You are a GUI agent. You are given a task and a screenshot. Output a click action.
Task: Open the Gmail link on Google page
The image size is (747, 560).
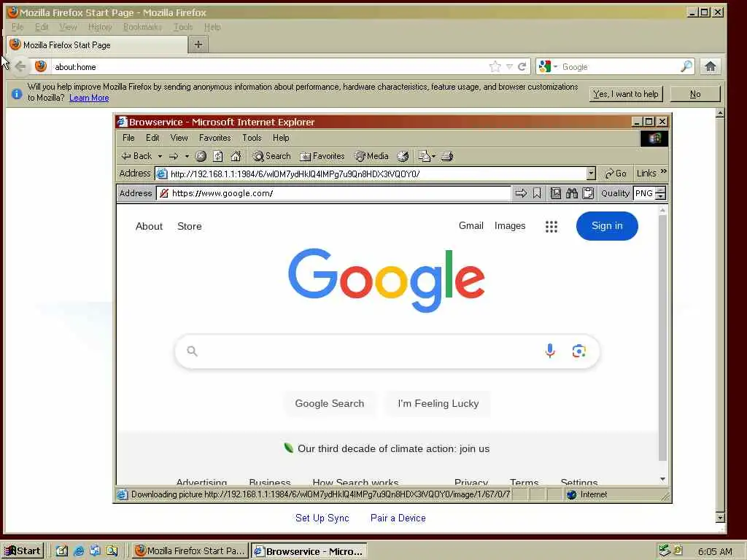(471, 226)
